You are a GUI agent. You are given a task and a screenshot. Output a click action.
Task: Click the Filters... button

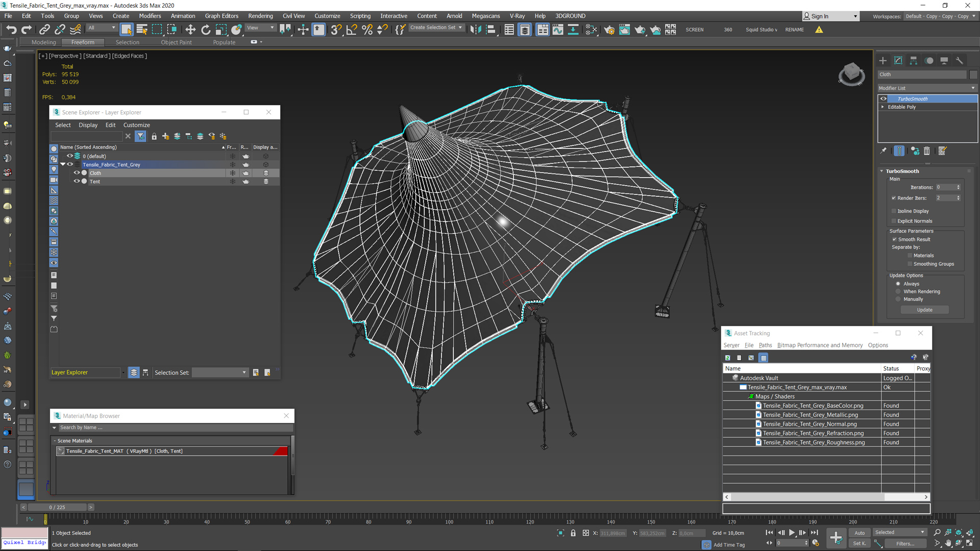[x=905, y=543]
